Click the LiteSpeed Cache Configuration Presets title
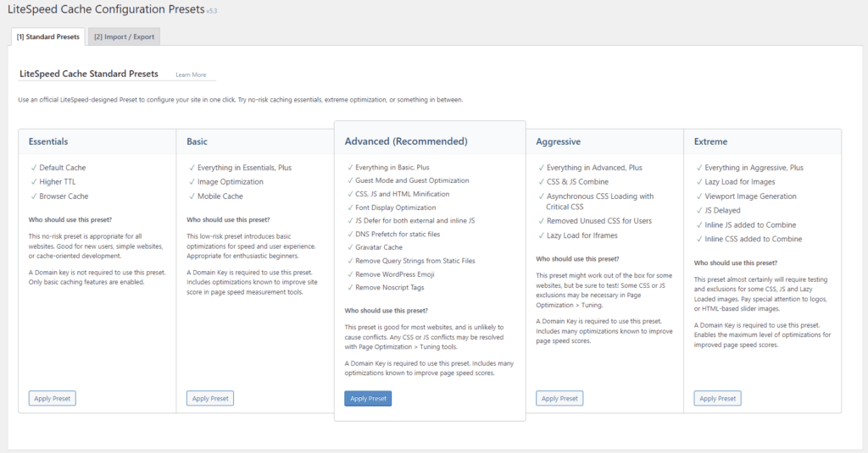868x453 pixels. (x=105, y=9)
